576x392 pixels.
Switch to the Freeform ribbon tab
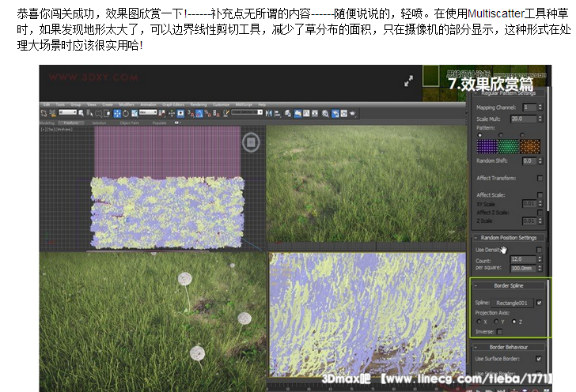pyautogui.click(x=71, y=122)
